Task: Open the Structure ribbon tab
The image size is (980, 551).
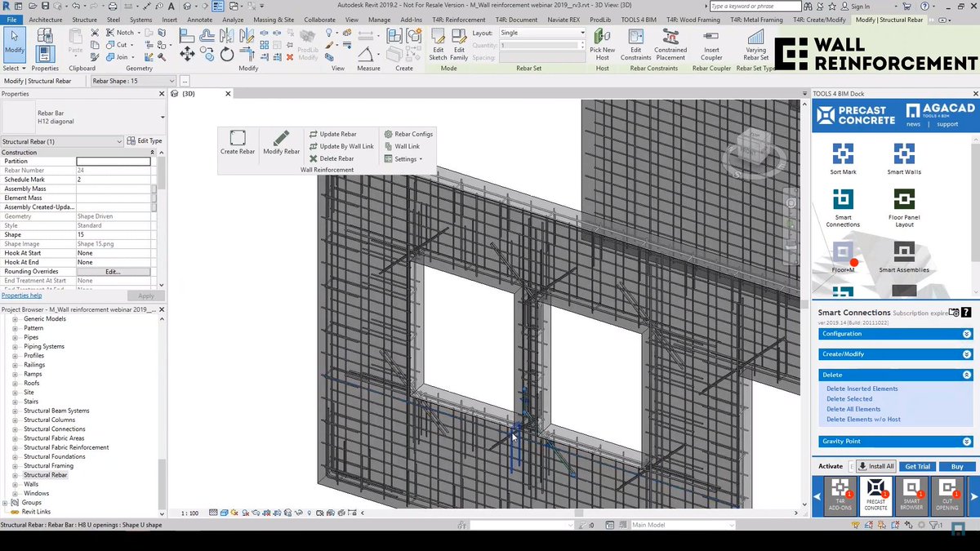Action: coord(84,19)
